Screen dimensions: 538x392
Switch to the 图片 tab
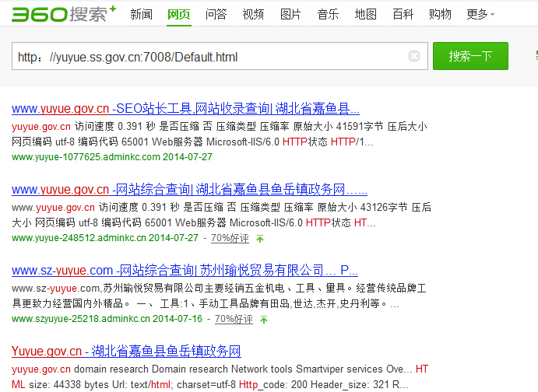pyautogui.click(x=290, y=14)
